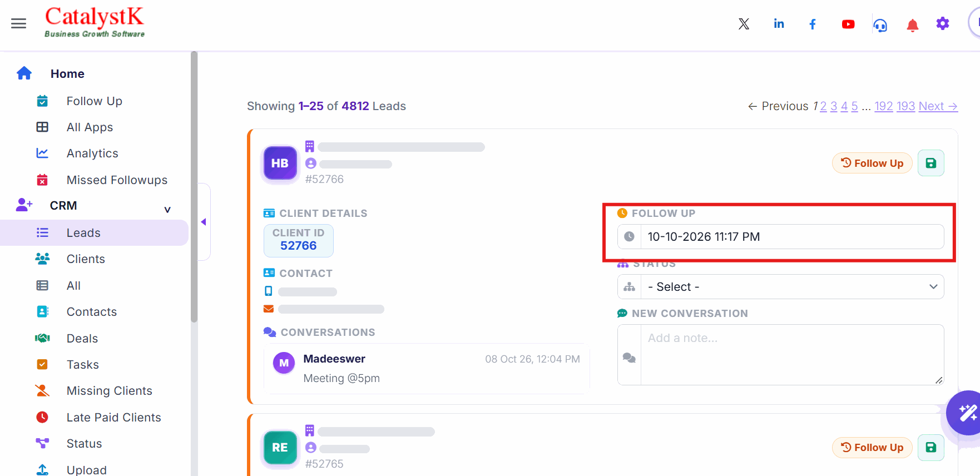Open Missing Clients in sidebar
The image size is (980, 476).
109,390
